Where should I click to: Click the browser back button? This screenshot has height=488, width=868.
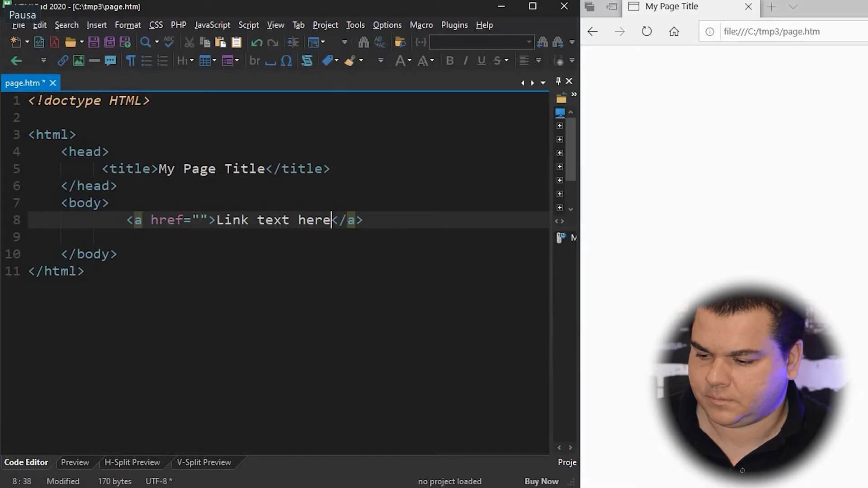[592, 31]
